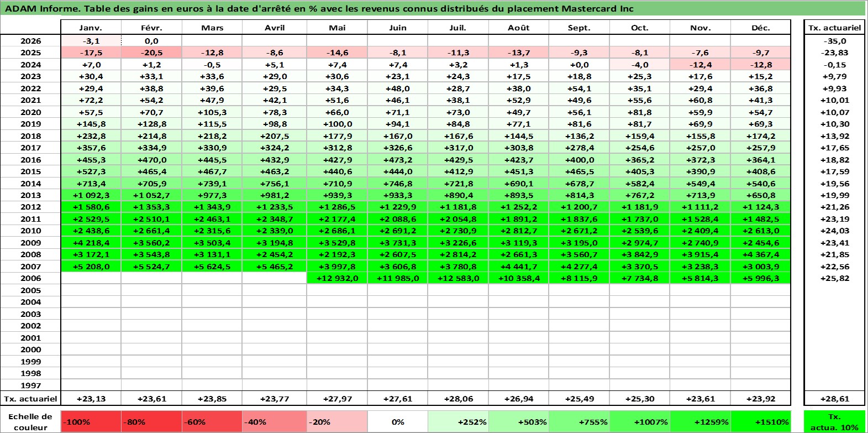The image size is (868, 433).
Task: Click the 2008 Déc. cell '+4 367,4'
Action: tap(761, 254)
